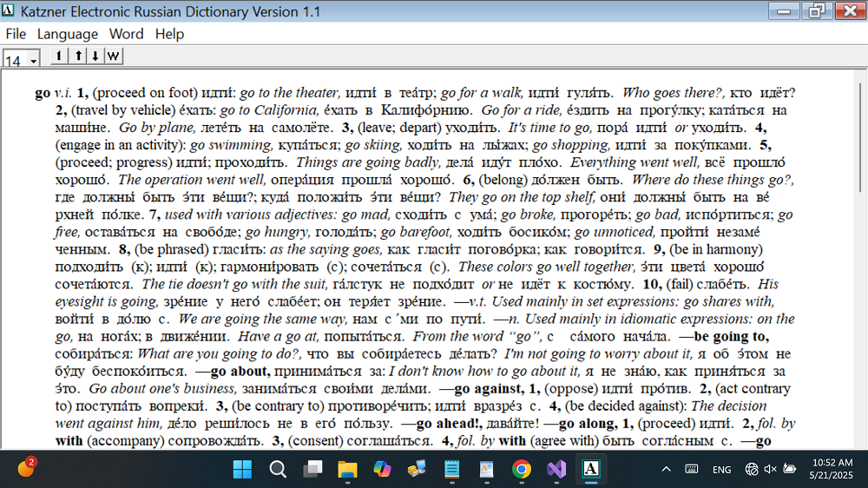Click the W toolbar button
The width and height of the screenshot is (868, 488).
(x=114, y=56)
